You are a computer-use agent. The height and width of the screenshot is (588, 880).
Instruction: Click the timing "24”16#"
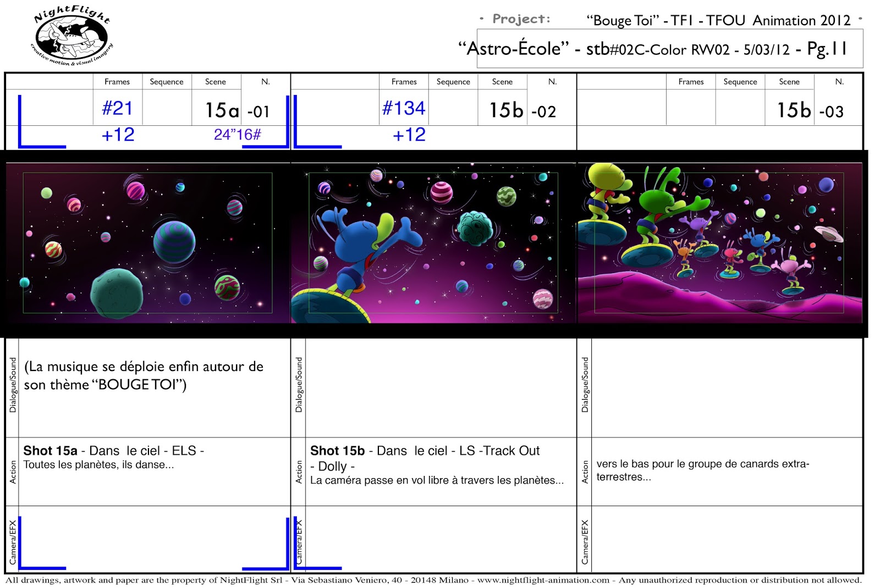pos(238,135)
